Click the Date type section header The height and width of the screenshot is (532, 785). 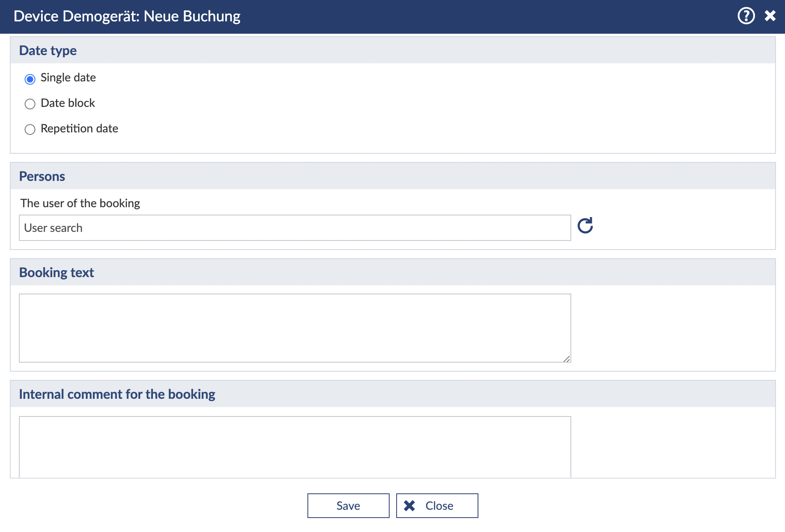coord(48,51)
